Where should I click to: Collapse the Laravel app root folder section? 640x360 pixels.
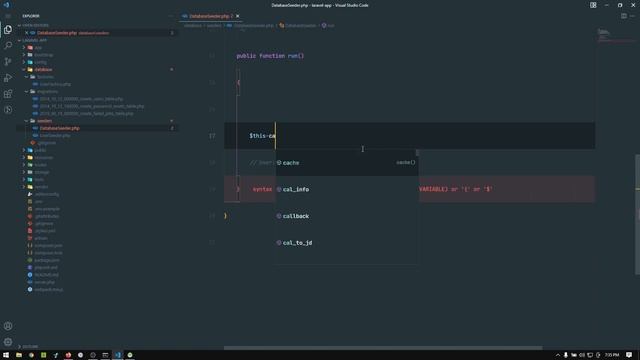35,40
